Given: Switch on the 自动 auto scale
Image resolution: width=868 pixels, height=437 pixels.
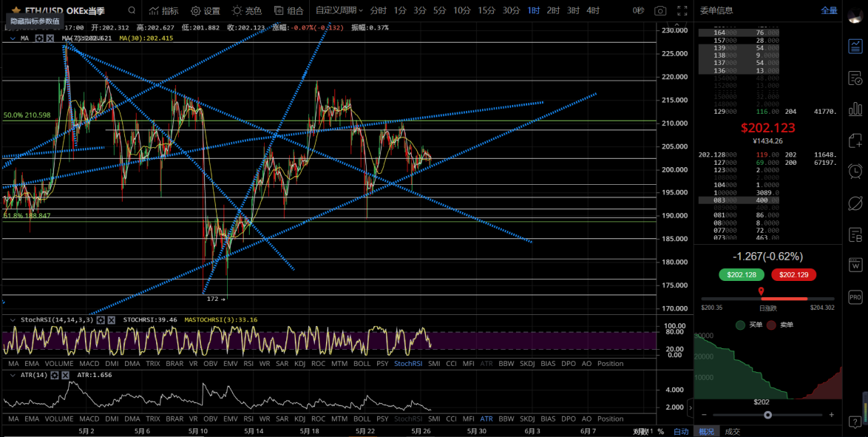Looking at the screenshot, I should coord(681,431).
